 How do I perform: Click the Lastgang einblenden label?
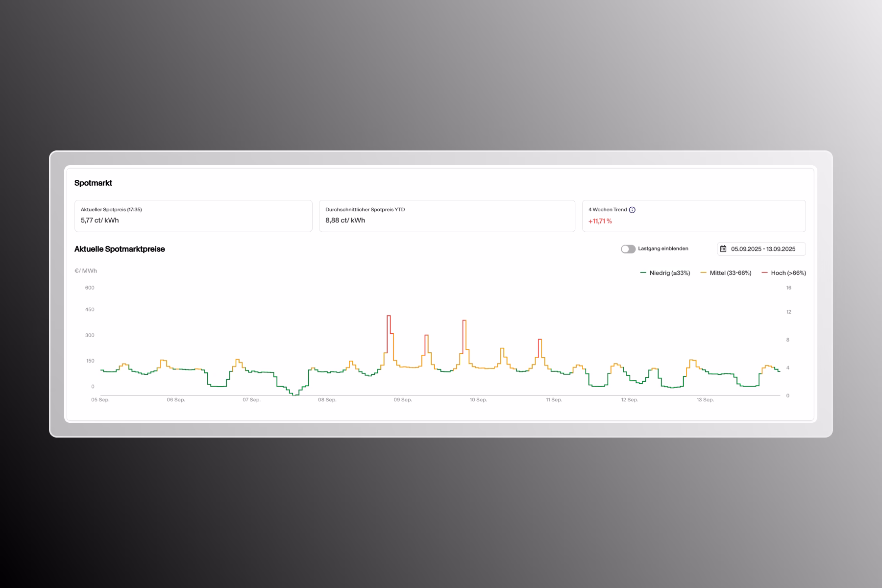(663, 249)
